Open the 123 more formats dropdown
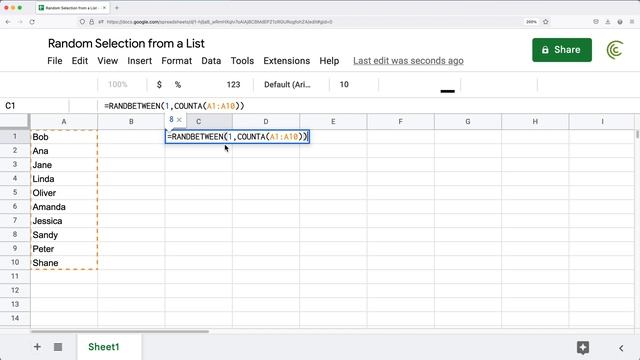This screenshot has height=360, width=640. click(233, 84)
